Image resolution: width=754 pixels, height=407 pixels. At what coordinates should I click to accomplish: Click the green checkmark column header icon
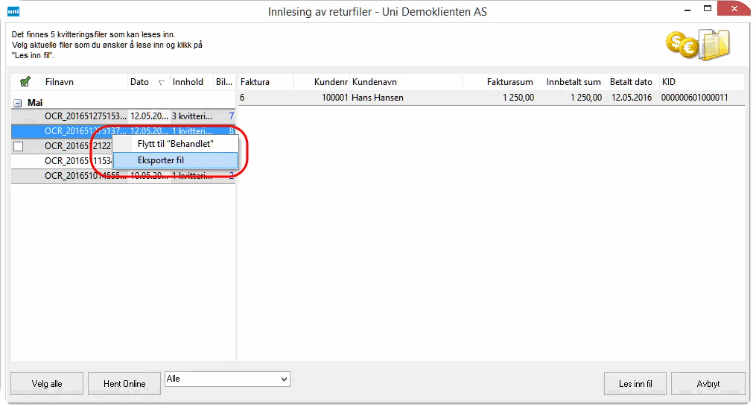pos(24,82)
